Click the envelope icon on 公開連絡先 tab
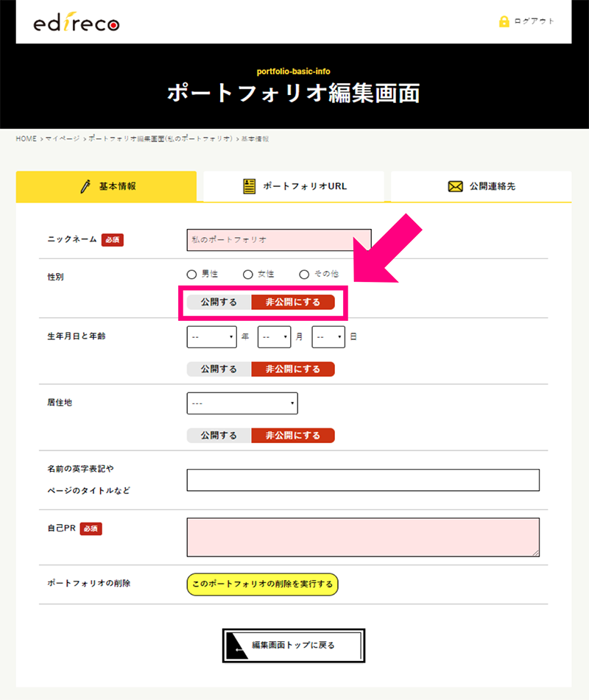The height and width of the screenshot is (700, 589). 455,186
